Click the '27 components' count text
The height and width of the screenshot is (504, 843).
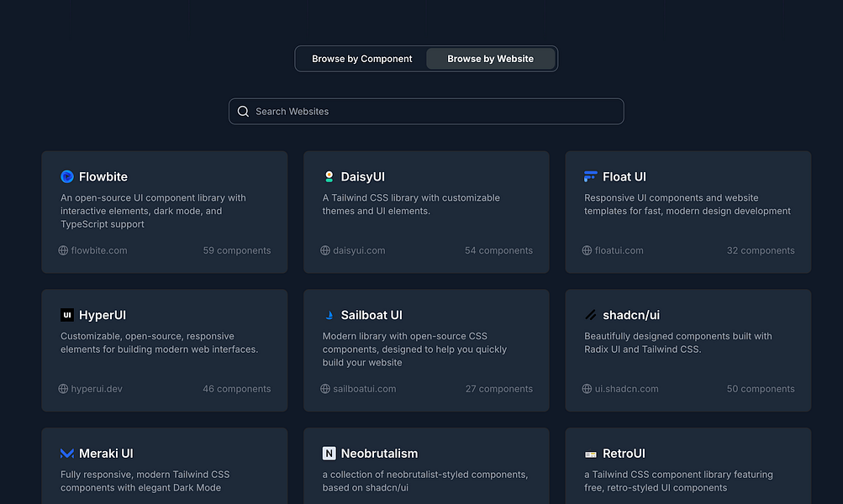pos(499,388)
